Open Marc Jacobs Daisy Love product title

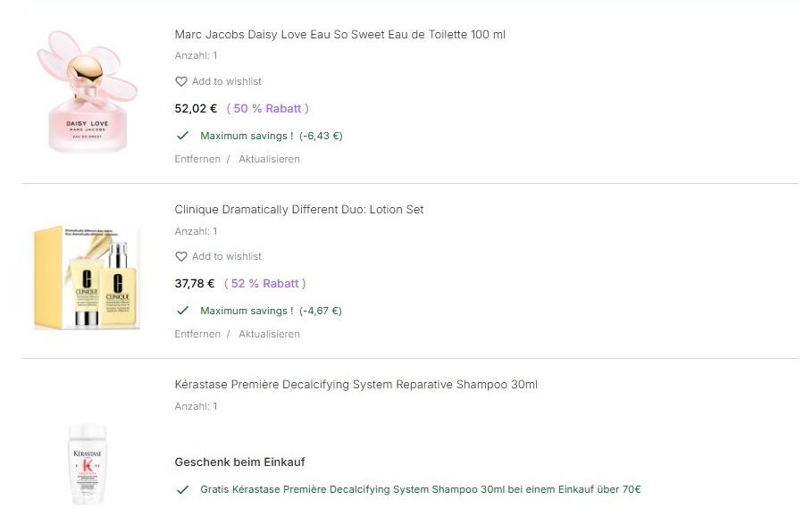pos(339,35)
